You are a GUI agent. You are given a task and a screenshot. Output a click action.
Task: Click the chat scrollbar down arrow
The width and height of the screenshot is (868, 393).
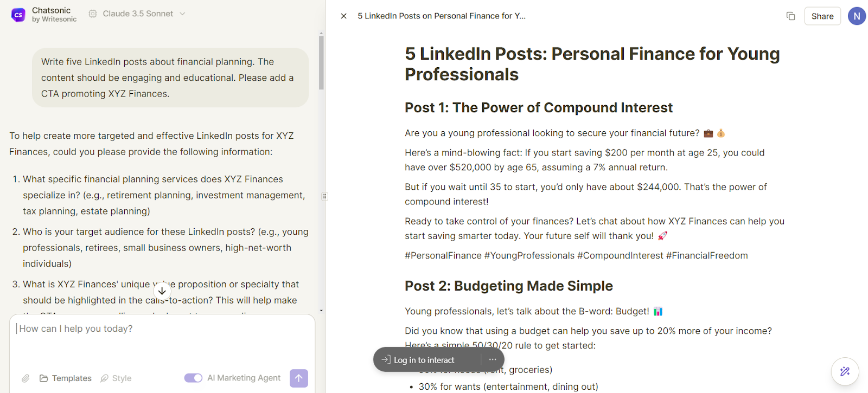click(321, 311)
